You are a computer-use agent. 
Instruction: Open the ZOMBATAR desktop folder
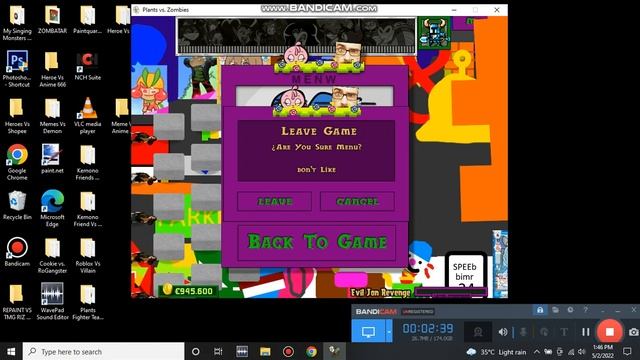[x=52, y=20]
